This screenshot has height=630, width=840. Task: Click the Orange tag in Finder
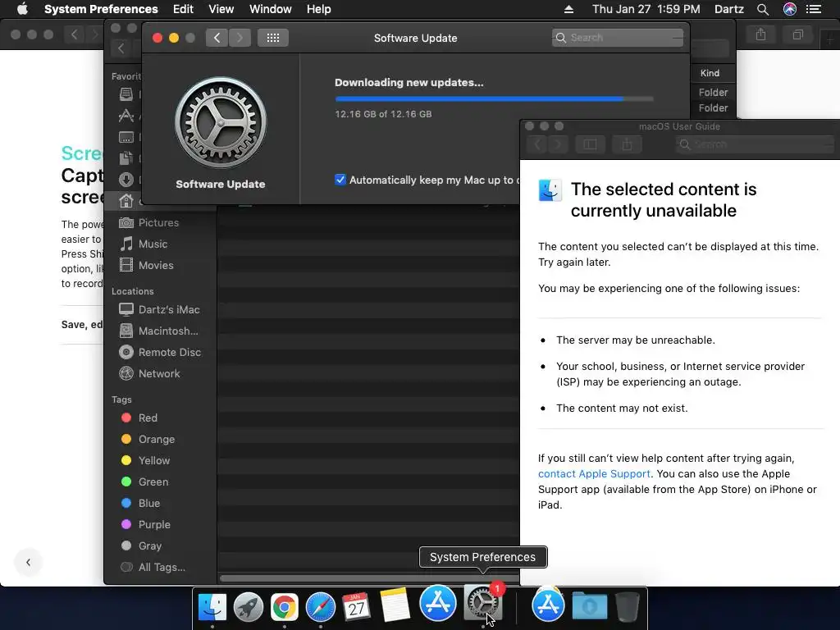156,440
